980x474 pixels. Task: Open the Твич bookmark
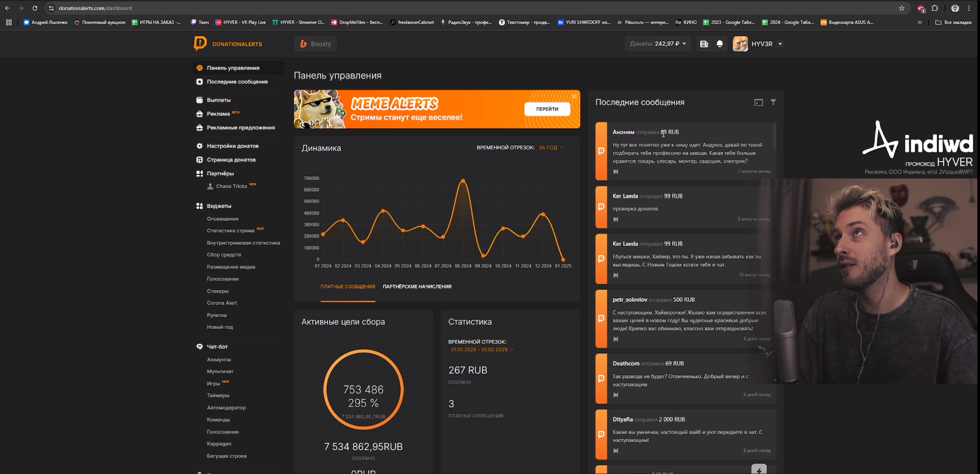tap(199, 22)
